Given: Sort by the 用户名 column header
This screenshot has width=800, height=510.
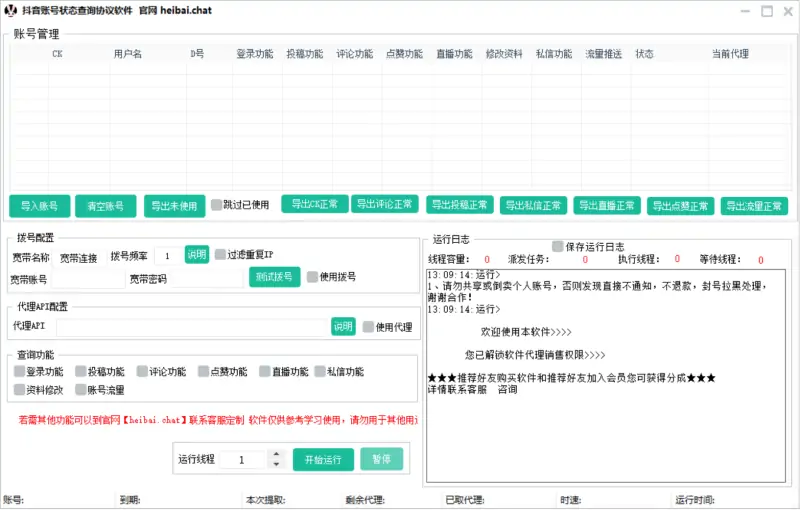Looking at the screenshot, I should pyautogui.click(x=127, y=54).
